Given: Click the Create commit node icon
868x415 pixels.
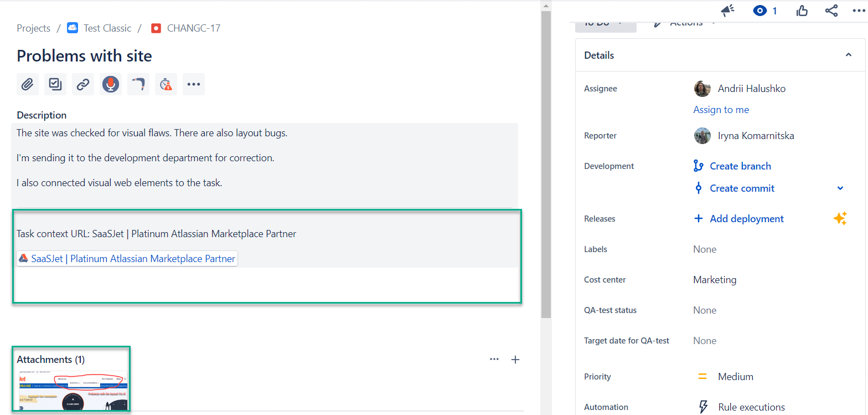Looking at the screenshot, I should point(699,188).
